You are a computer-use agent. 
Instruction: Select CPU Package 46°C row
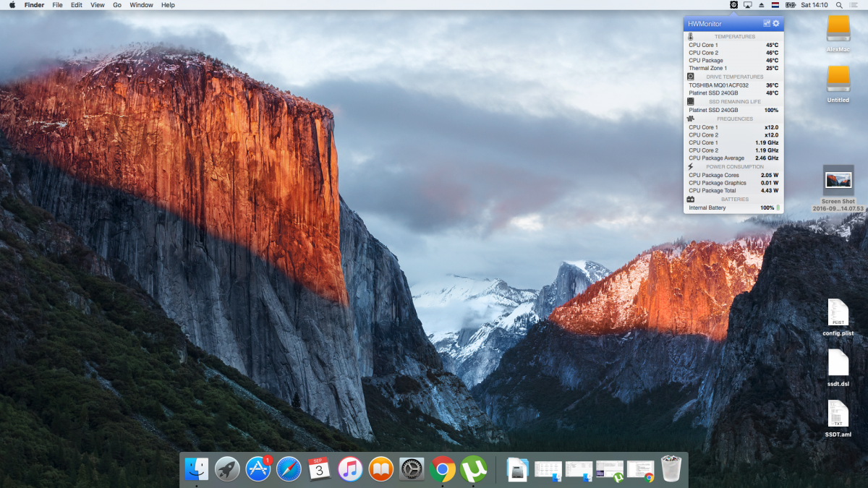point(733,61)
